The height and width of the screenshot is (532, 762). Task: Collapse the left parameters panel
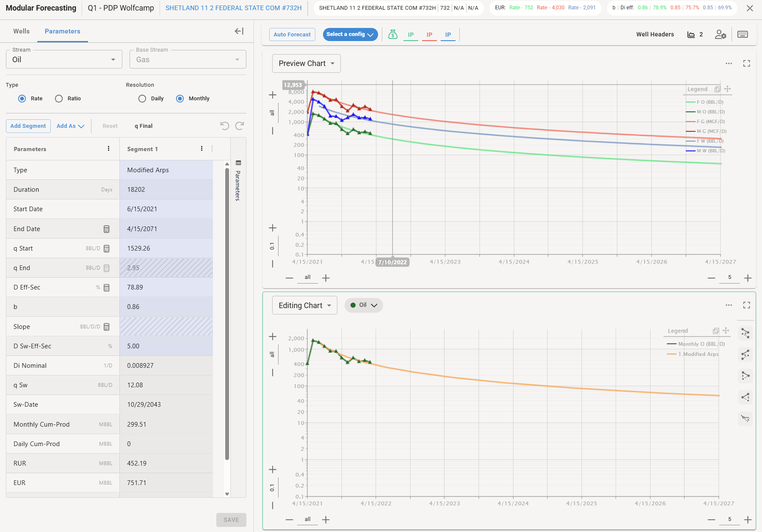pyautogui.click(x=239, y=31)
